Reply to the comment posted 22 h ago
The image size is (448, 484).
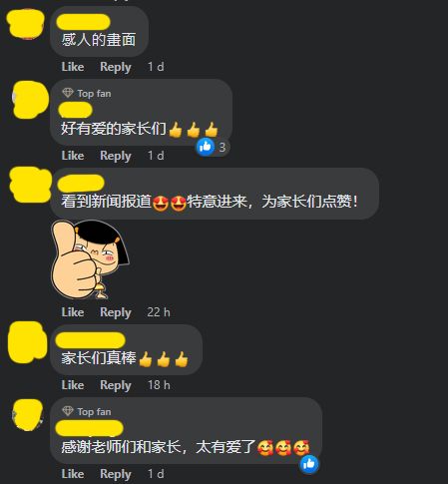(x=116, y=312)
